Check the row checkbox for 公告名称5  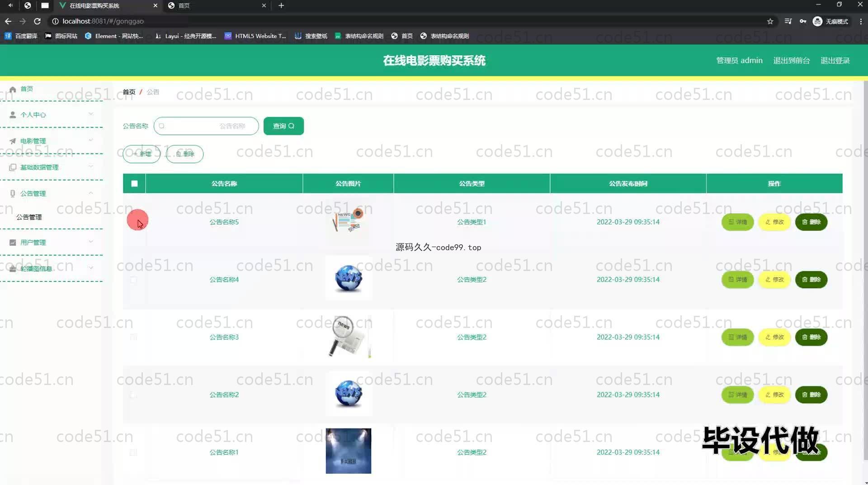(133, 222)
